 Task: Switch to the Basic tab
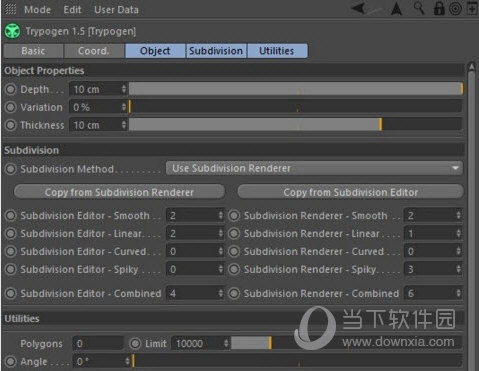click(33, 51)
